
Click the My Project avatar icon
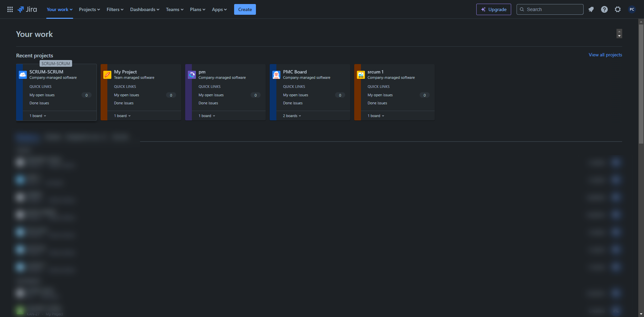coord(107,75)
